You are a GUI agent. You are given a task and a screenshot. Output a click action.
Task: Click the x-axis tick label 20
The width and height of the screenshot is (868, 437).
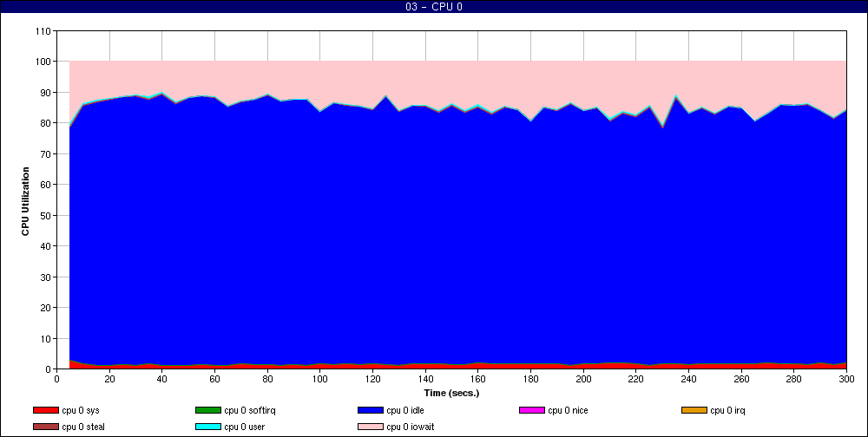[109, 379]
